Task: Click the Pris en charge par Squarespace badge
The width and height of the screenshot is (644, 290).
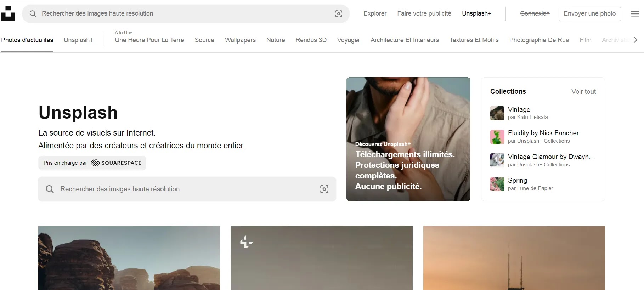Action: [92, 163]
